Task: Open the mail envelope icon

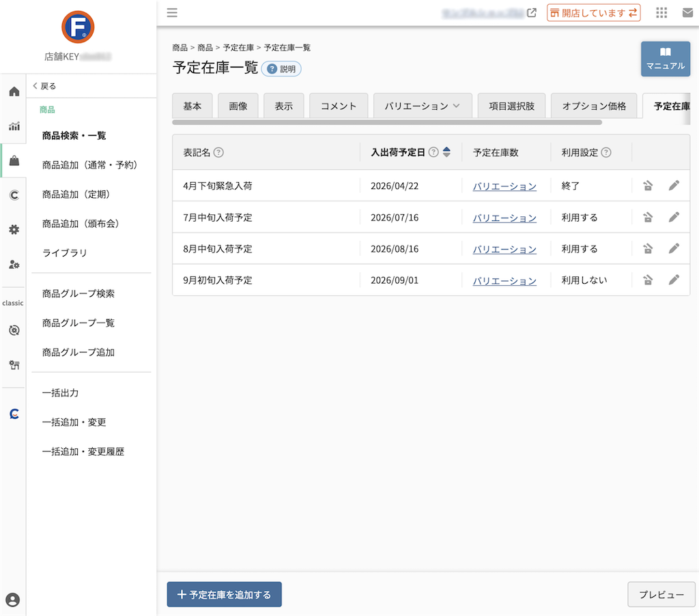Action: (688, 12)
